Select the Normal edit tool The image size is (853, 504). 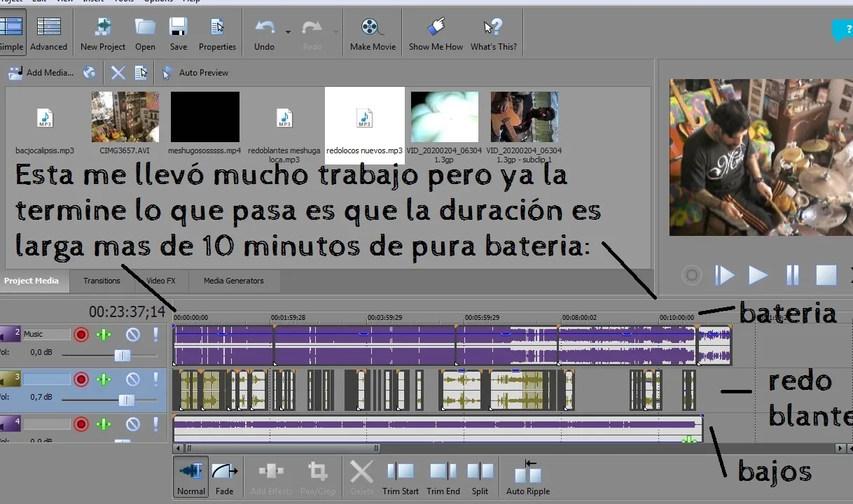coord(190,477)
